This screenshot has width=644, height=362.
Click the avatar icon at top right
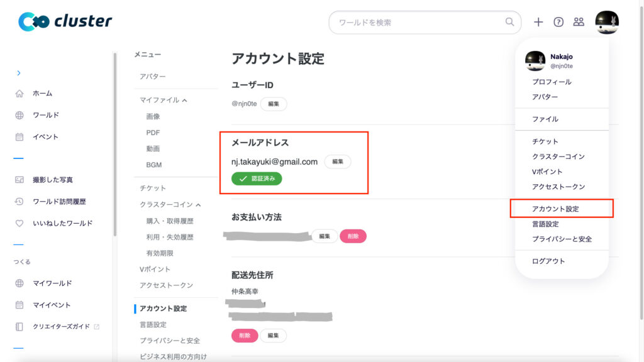pyautogui.click(x=606, y=22)
